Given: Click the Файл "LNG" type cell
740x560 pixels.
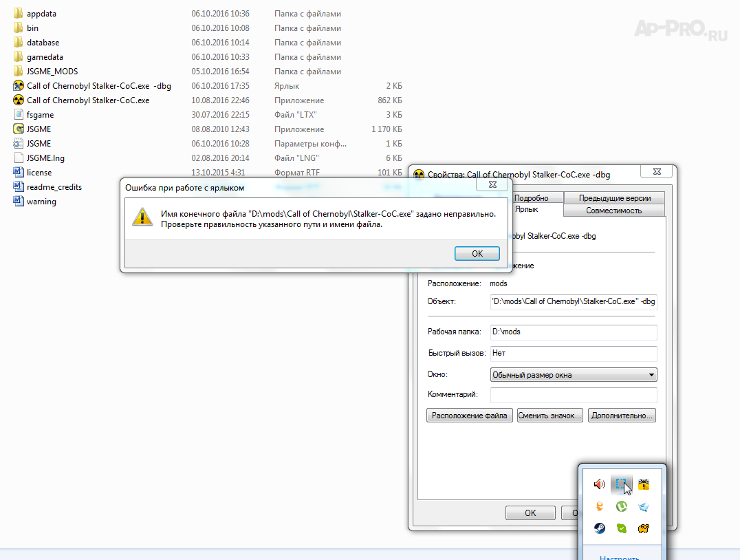Looking at the screenshot, I should coord(296,158).
